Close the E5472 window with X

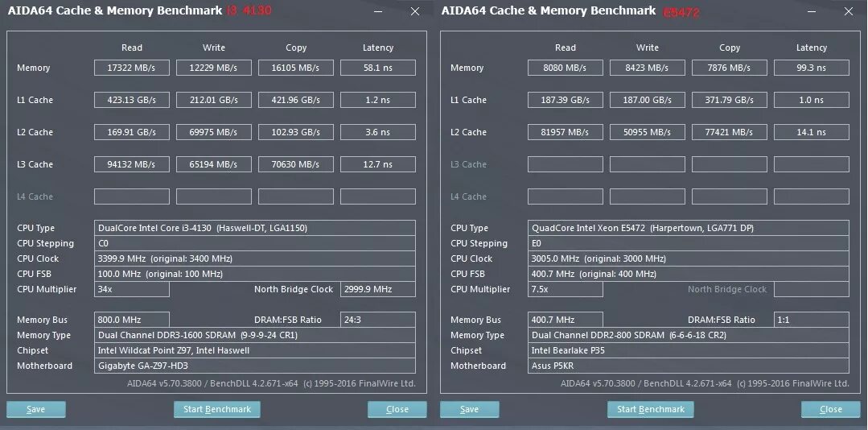(848, 11)
